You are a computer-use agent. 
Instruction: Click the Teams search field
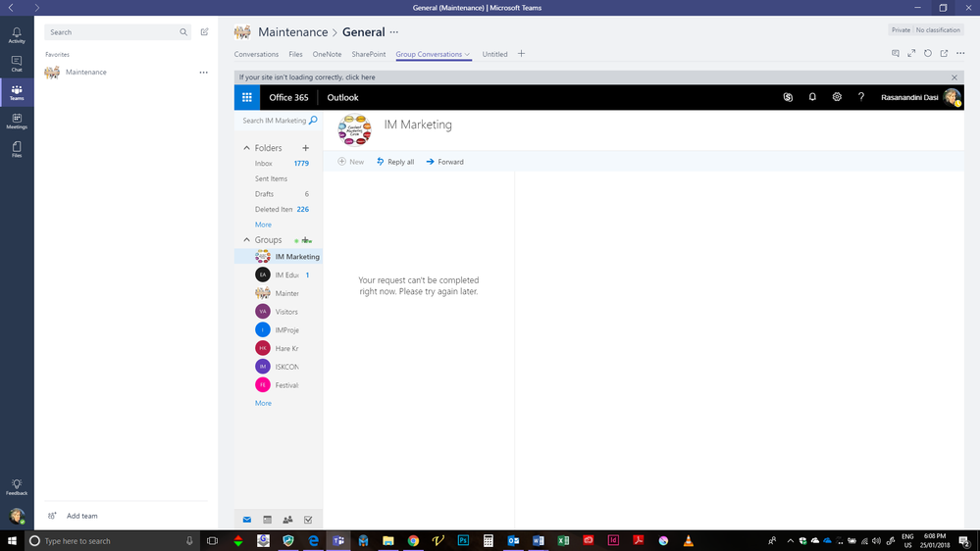(118, 31)
